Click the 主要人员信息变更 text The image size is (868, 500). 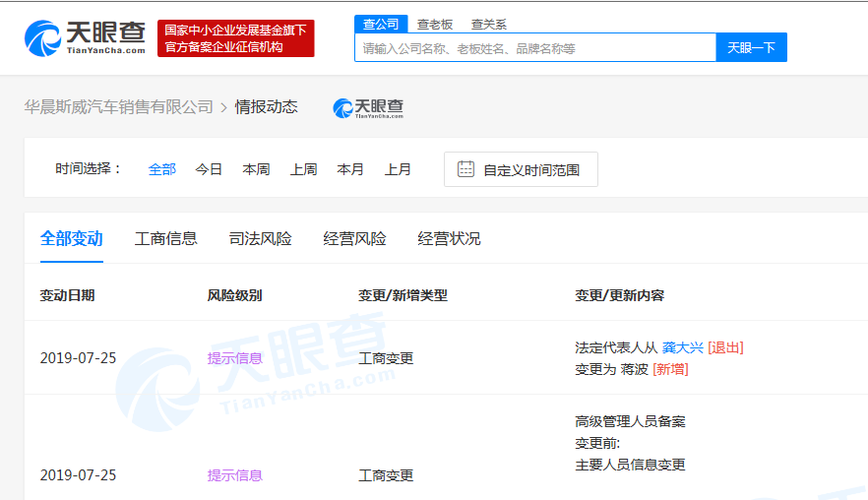pyautogui.click(x=630, y=465)
